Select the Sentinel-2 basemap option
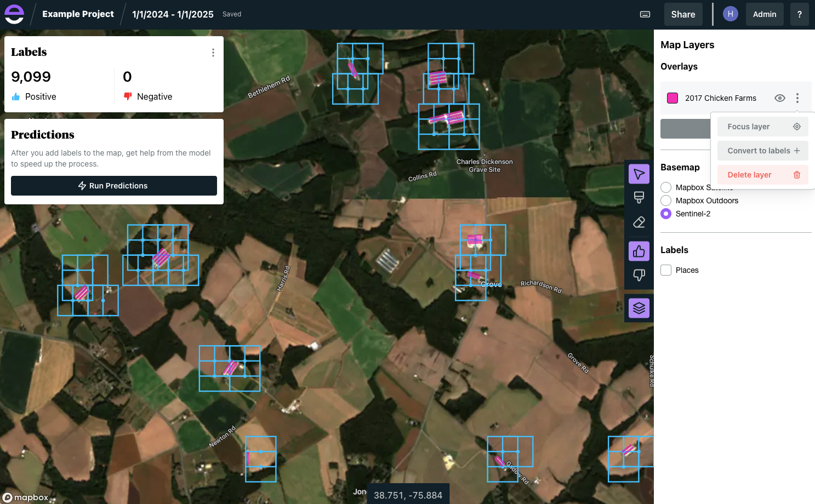The width and height of the screenshot is (815, 504). [x=666, y=214]
